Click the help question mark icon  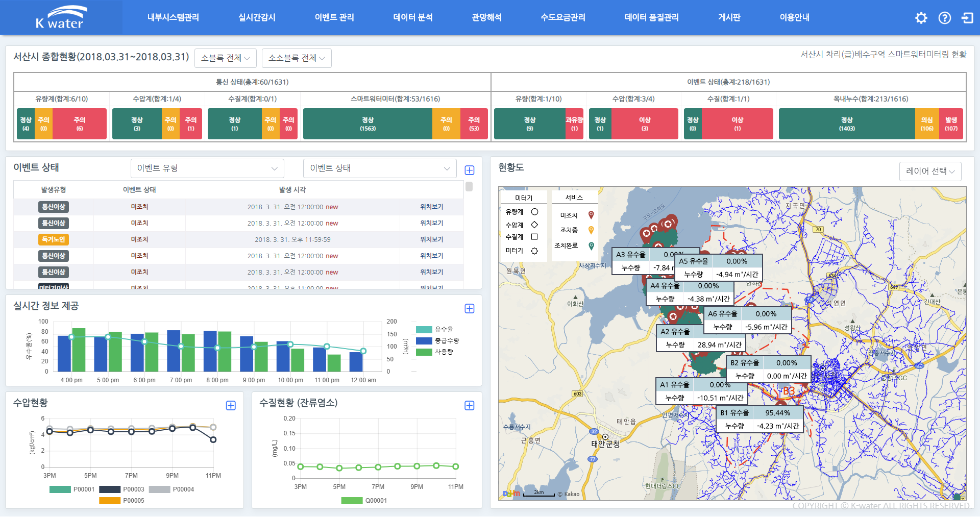[x=945, y=18]
